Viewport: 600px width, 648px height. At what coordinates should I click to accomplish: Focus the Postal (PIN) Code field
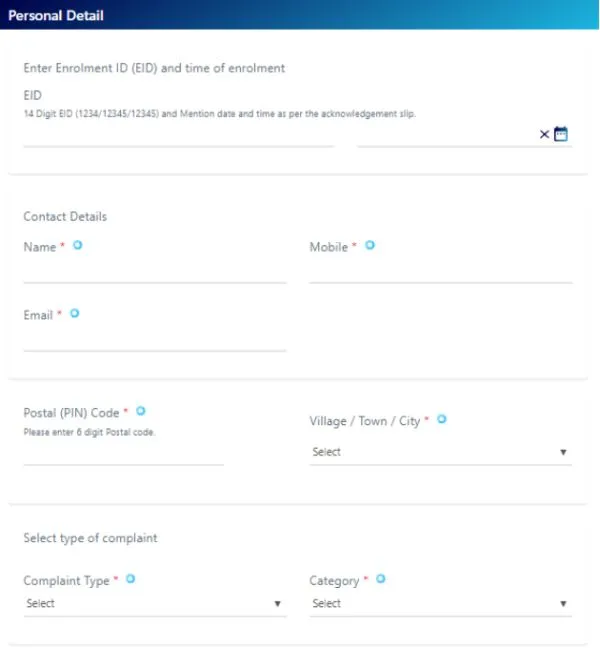pyautogui.click(x=123, y=453)
